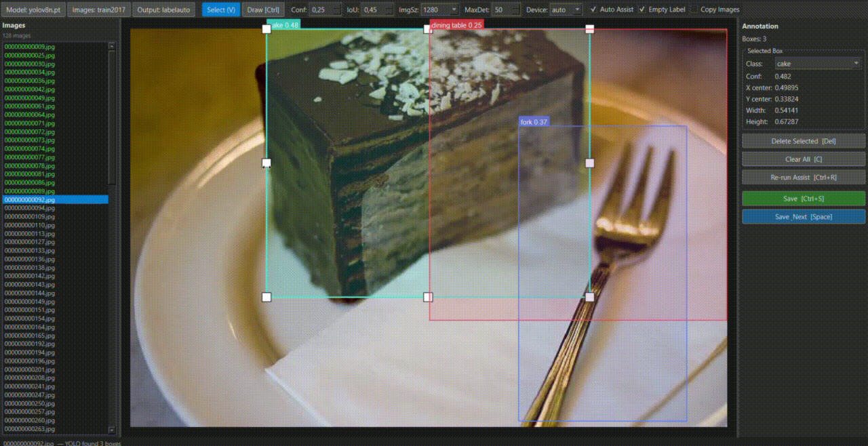
Task: Click the Save Next [Space] button
Action: (804, 217)
